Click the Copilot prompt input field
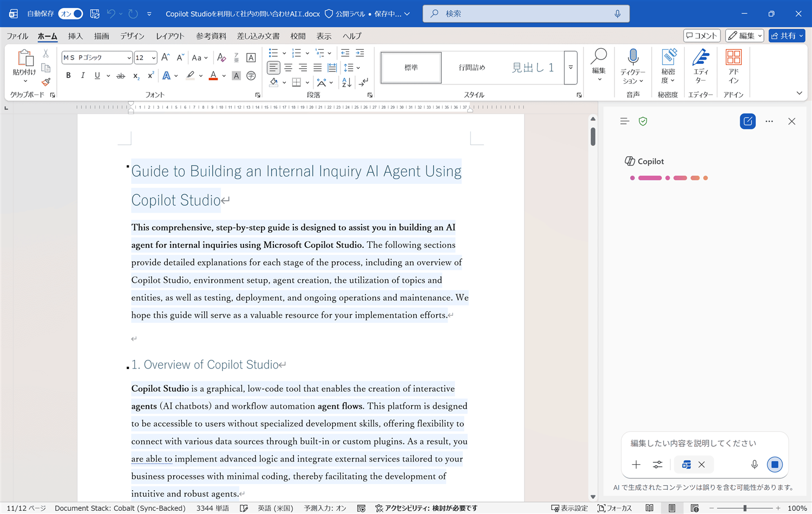812x514 pixels. tap(704, 443)
